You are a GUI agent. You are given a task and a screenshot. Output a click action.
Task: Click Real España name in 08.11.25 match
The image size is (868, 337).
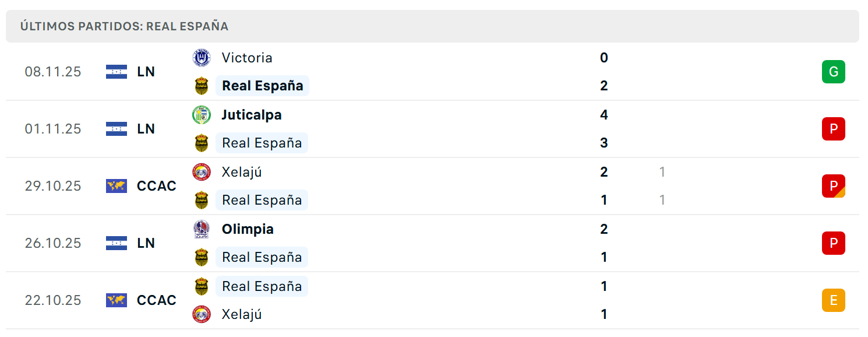click(x=263, y=86)
